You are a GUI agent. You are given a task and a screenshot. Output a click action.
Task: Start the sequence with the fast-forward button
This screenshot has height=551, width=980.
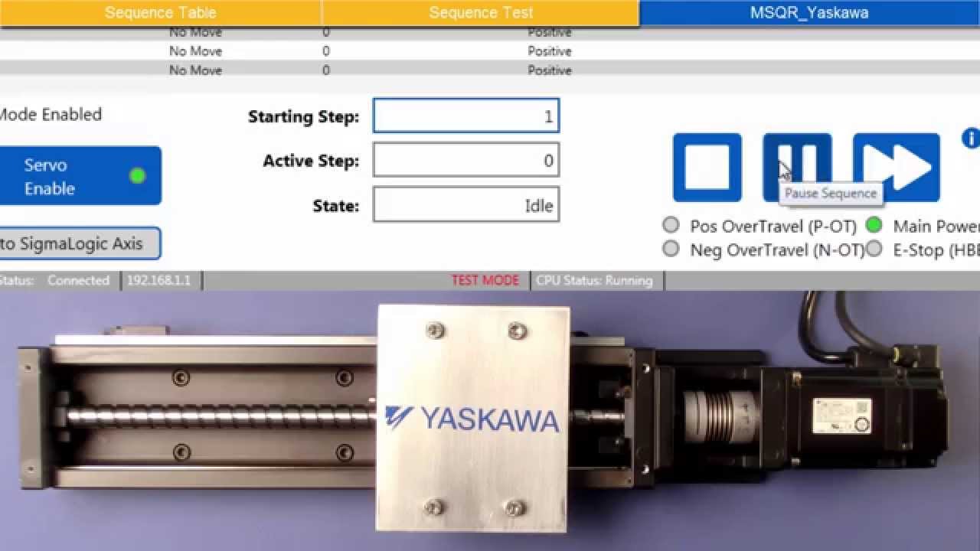pos(896,168)
